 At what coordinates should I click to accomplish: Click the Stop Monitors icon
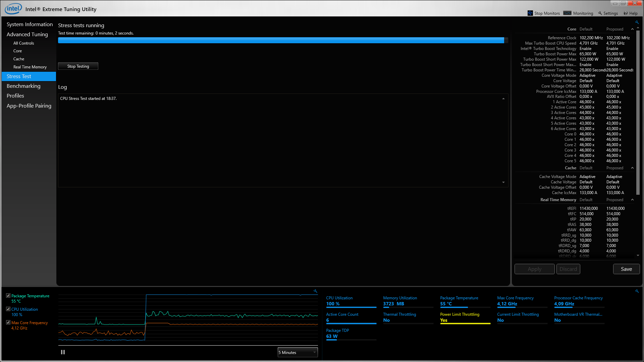530,13
